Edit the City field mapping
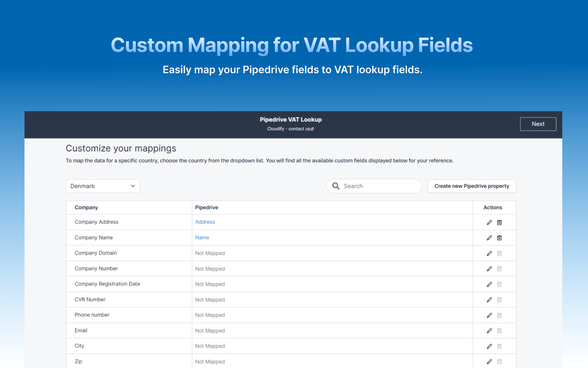The width and height of the screenshot is (588, 368). pos(489,346)
